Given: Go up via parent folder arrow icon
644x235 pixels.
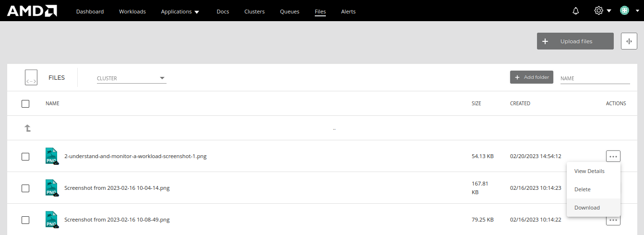Looking at the screenshot, I should pos(28,128).
